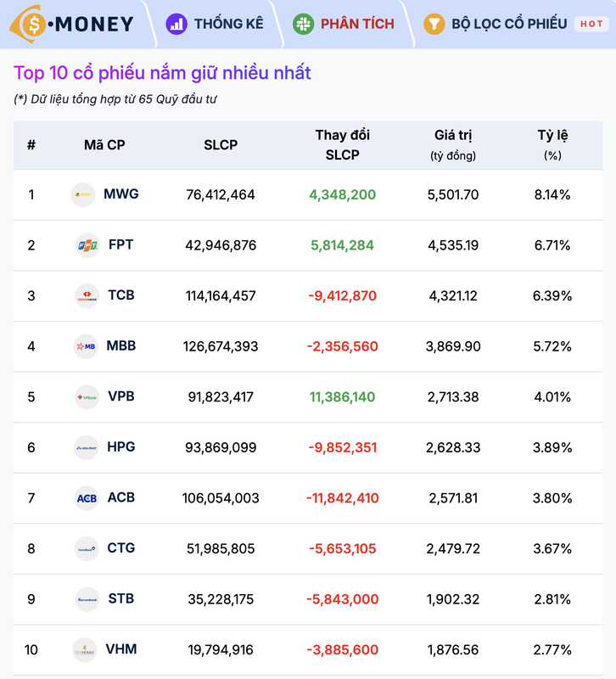Open the MBB stock ticker link
This screenshot has height=679, width=616.
tap(121, 346)
